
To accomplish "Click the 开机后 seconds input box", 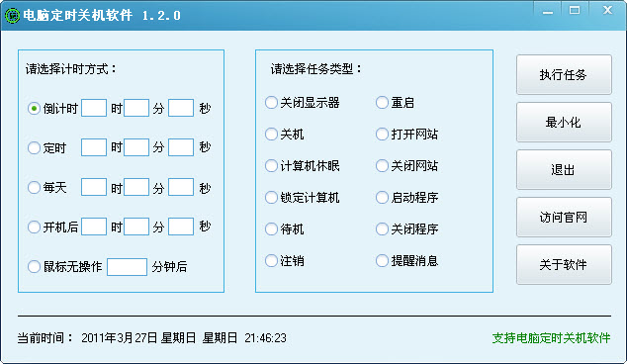I will tap(181, 227).
